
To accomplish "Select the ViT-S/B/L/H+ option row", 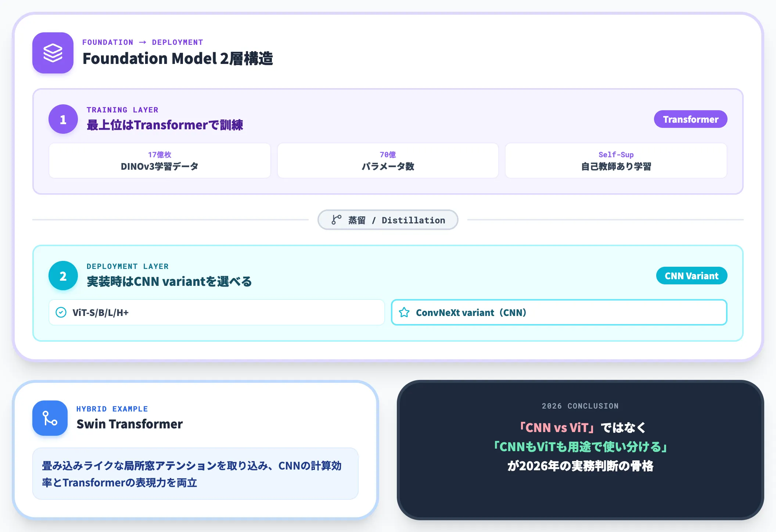I will [x=217, y=312].
